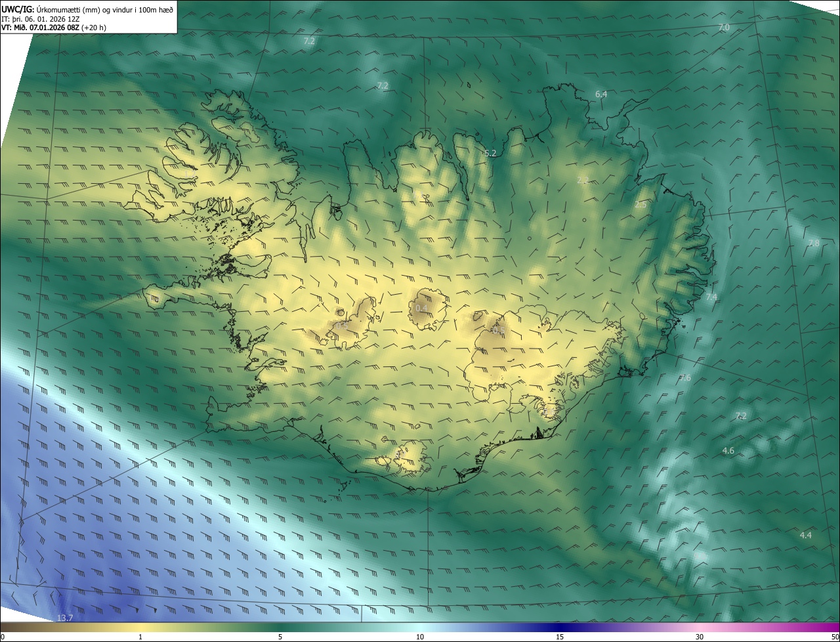Click the 7.0 value label on the map
This screenshot has height=642, width=840.
tap(724, 28)
